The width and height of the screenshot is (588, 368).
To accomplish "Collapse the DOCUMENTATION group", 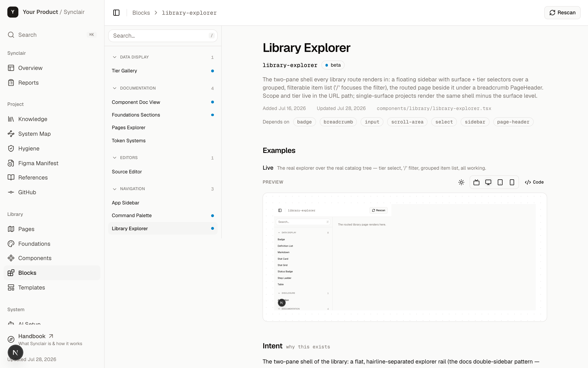I will tap(163, 88).
